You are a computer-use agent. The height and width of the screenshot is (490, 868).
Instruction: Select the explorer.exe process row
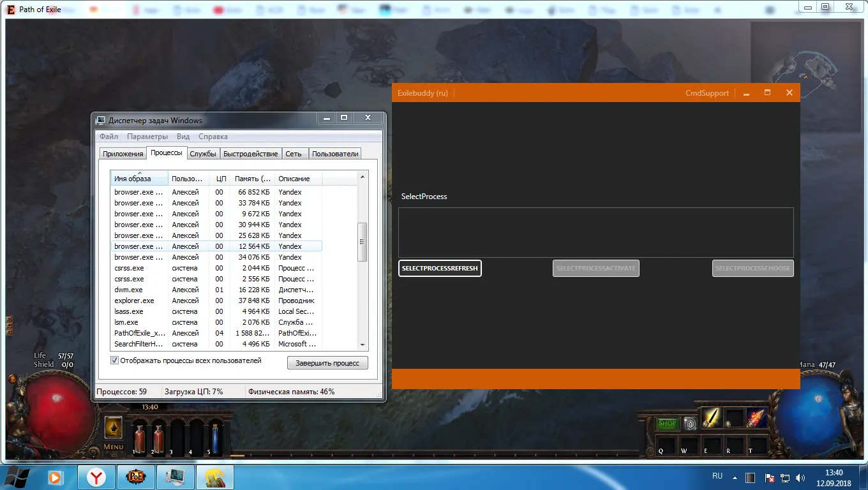point(216,301)
